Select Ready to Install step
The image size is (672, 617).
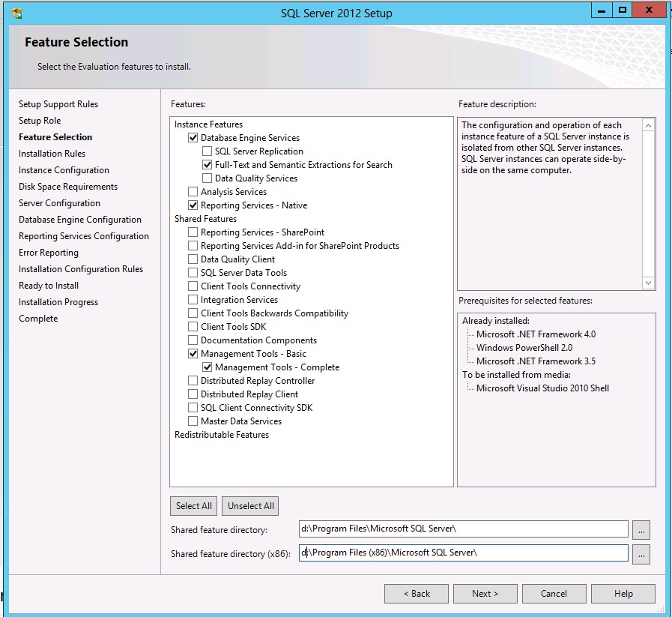click(x=49, y=286)
